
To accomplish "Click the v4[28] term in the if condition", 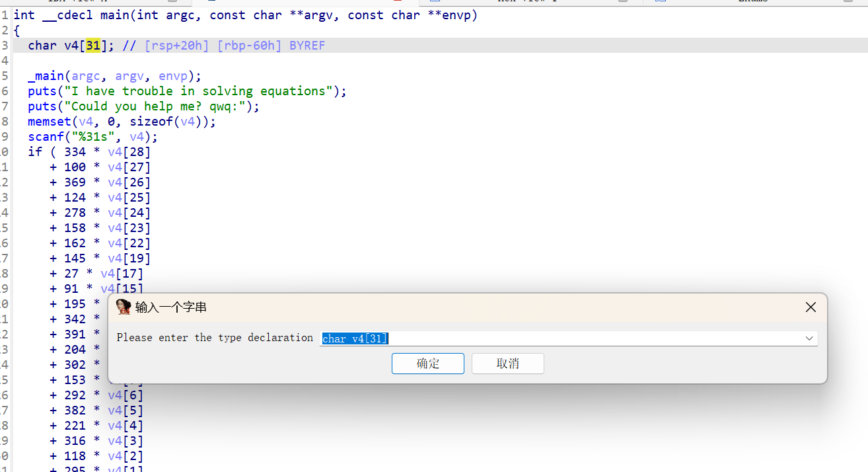I will [129, 152].
